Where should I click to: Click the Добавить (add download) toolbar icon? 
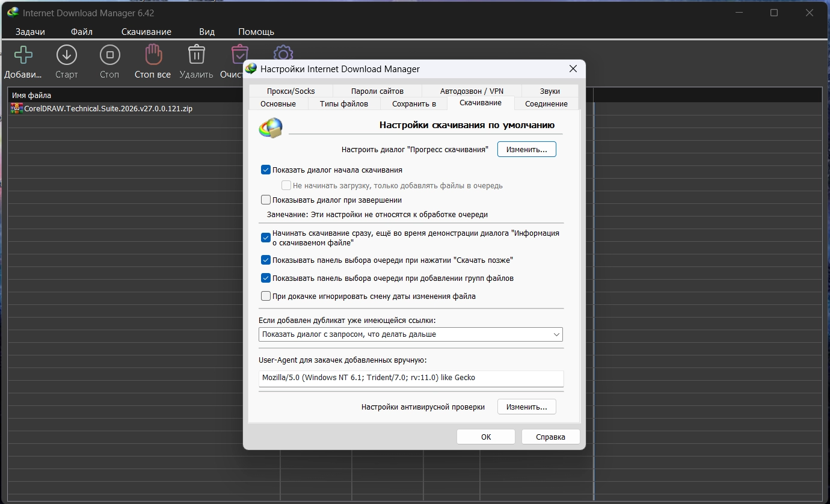23,55
